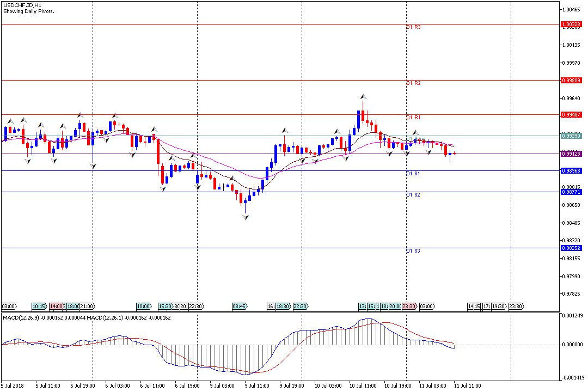Click the 0.98485 price scale value

click(571, 223)
